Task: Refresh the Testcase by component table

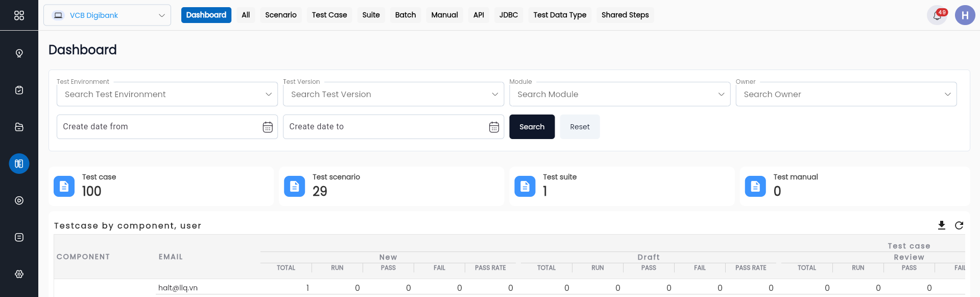Action: 959,225
